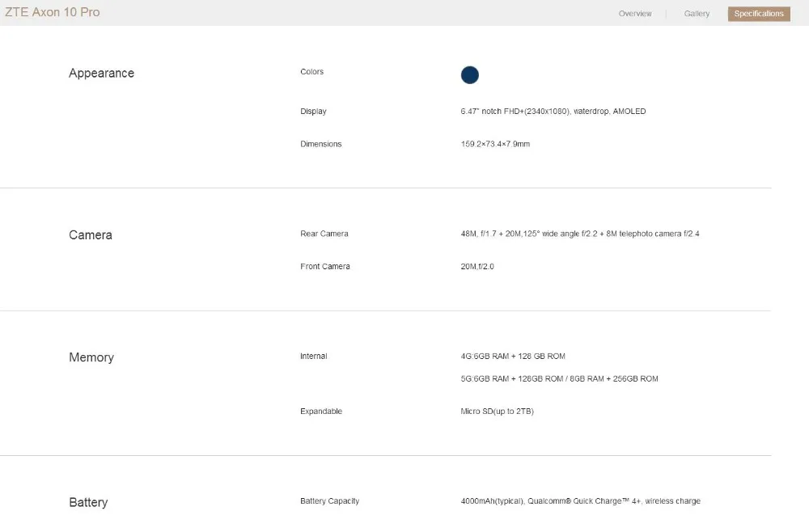
Task: Click the ZTE Axon 10 Pro title
Action: tap(52, 12)
